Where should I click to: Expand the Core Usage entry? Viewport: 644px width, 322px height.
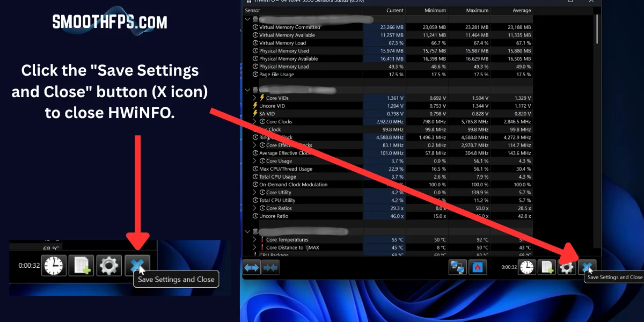[255, 160]
